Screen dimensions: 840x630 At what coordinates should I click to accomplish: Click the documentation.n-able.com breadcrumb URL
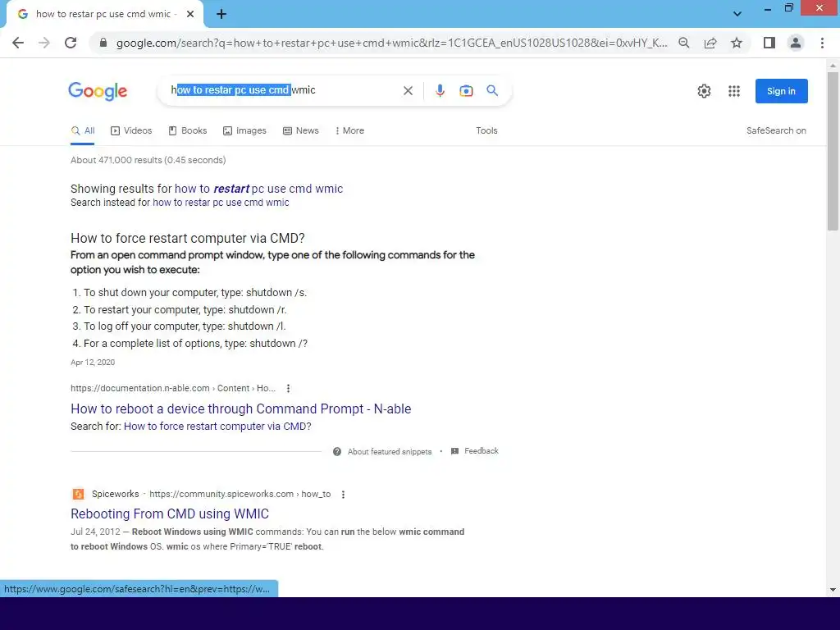pos(173,388)
